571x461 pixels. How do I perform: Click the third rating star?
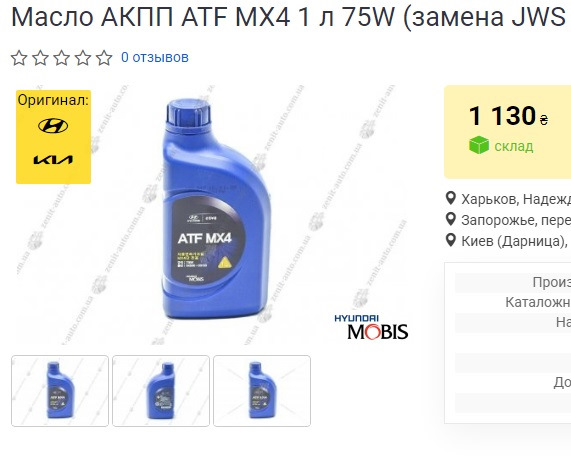[x=62, y=58]
